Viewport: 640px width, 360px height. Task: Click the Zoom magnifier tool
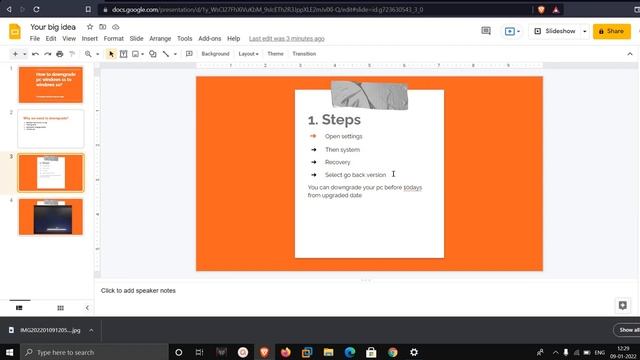pyautogui.click(x=88, y=54)
